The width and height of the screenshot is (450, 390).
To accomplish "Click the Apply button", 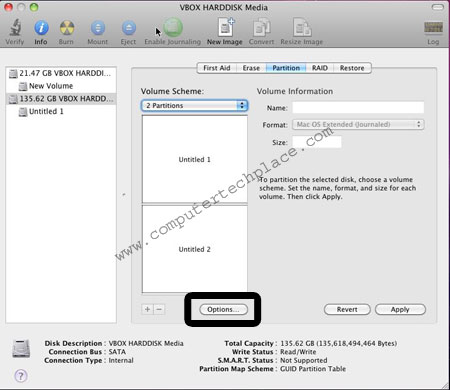I will tap(400, 309).
